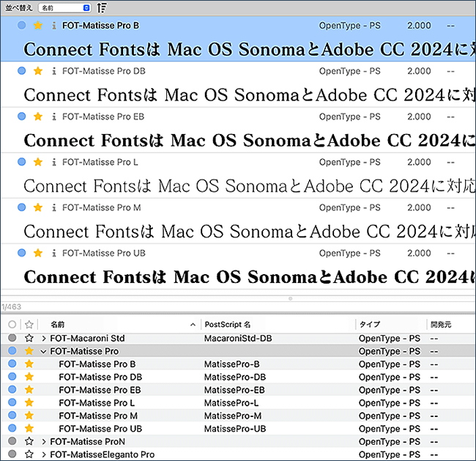The height and width of the screenshot is (461, 476).
Task: Select the Matisse Pro UB preview text
Action: pyautogui.click(x=250, y=277)
